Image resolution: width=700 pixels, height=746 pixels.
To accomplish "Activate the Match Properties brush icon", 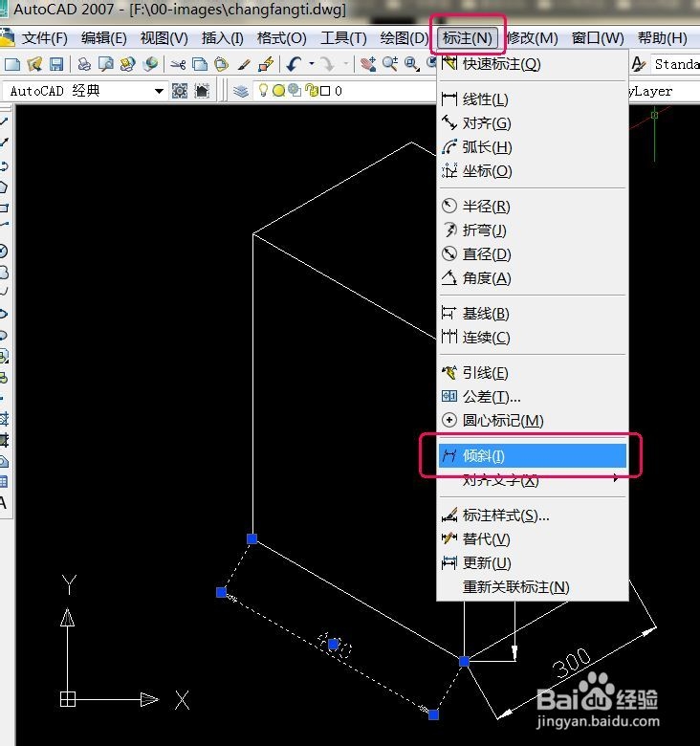I will [x=244, y=64].
